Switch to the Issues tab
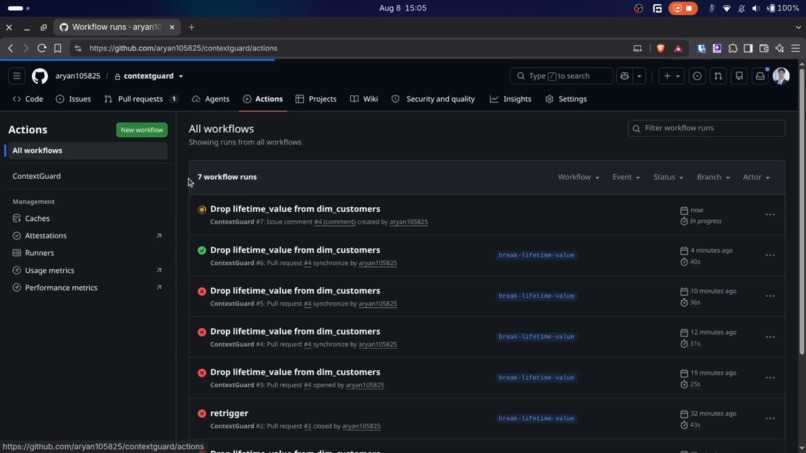 pos(74,99)
